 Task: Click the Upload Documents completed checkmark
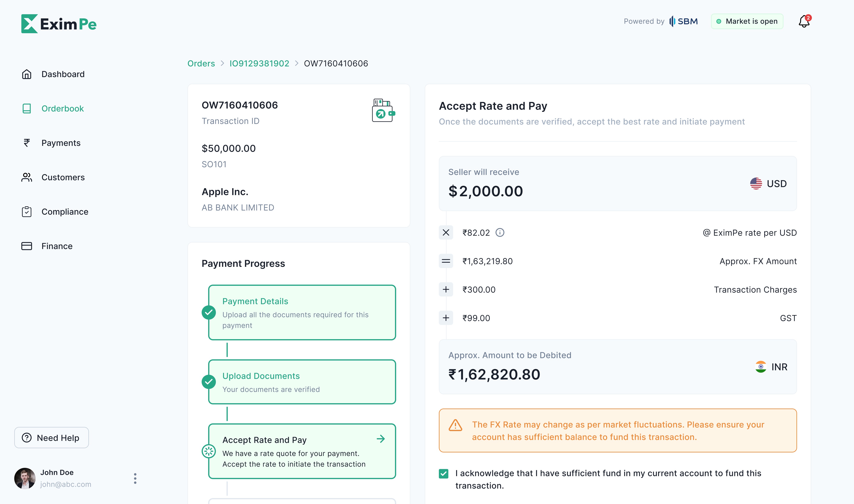209,382
